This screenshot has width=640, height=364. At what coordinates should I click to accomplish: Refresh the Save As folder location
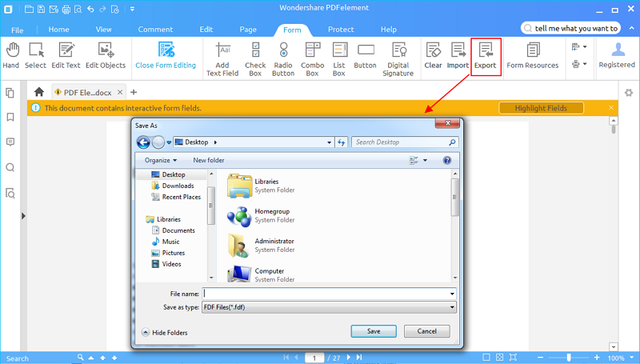[x=342, y=142]
